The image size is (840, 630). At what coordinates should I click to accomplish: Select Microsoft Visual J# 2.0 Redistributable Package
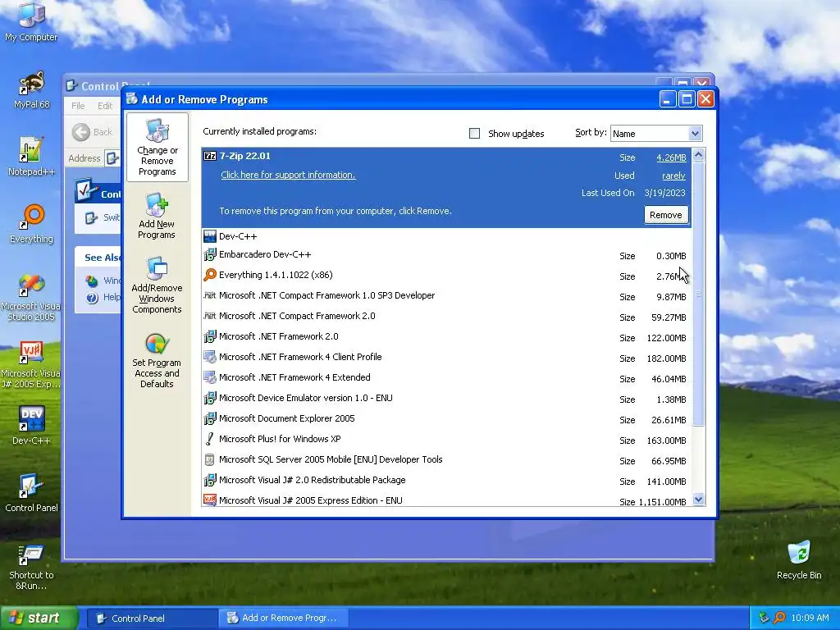[x=447, y=480]
